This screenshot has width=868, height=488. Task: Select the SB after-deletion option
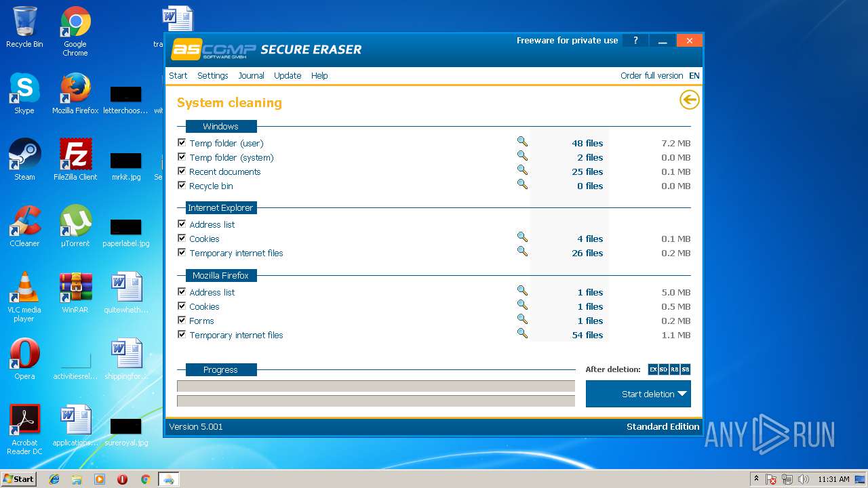686,369
